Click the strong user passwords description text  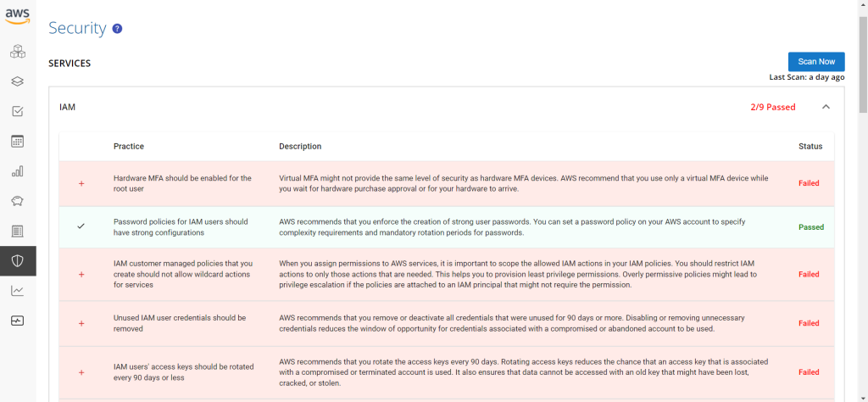click(512, 227)
